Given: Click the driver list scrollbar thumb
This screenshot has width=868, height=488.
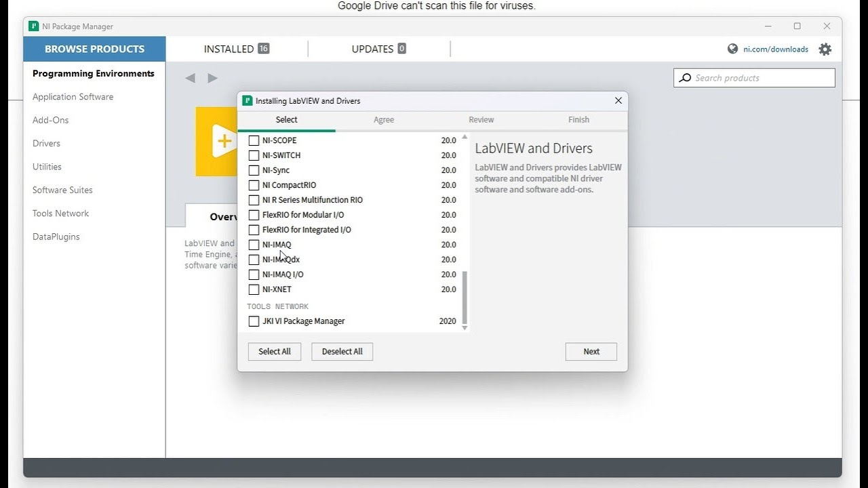Looking at the screenshot, I should (x=465, y=298).
